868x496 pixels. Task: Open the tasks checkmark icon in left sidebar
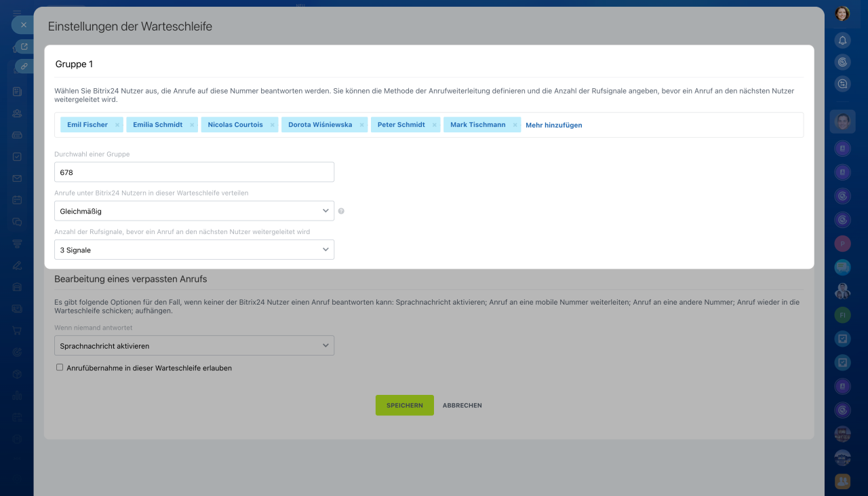pos(17,157)
